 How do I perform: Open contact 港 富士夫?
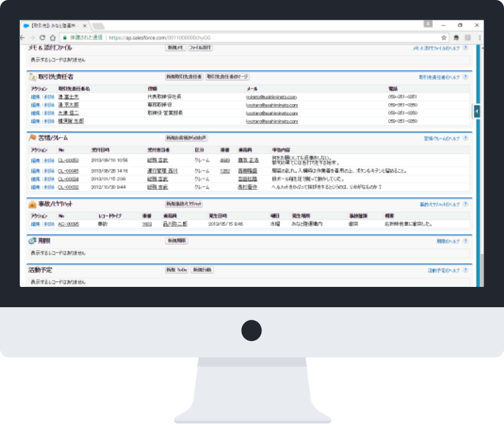point(68,96)
